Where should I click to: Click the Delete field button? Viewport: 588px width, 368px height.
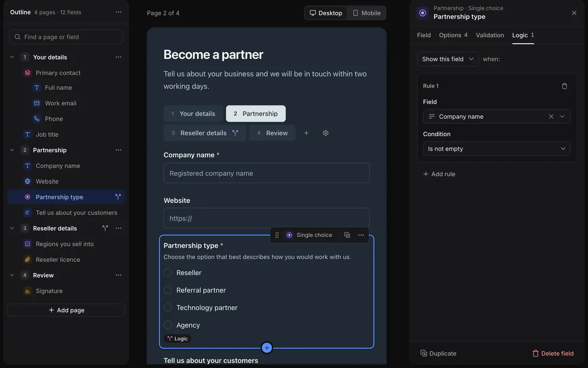coord(553,353)
